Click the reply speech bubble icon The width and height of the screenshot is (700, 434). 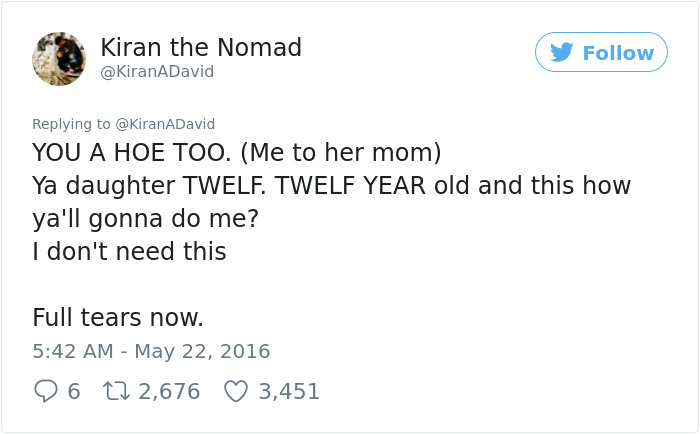point(46,392)
